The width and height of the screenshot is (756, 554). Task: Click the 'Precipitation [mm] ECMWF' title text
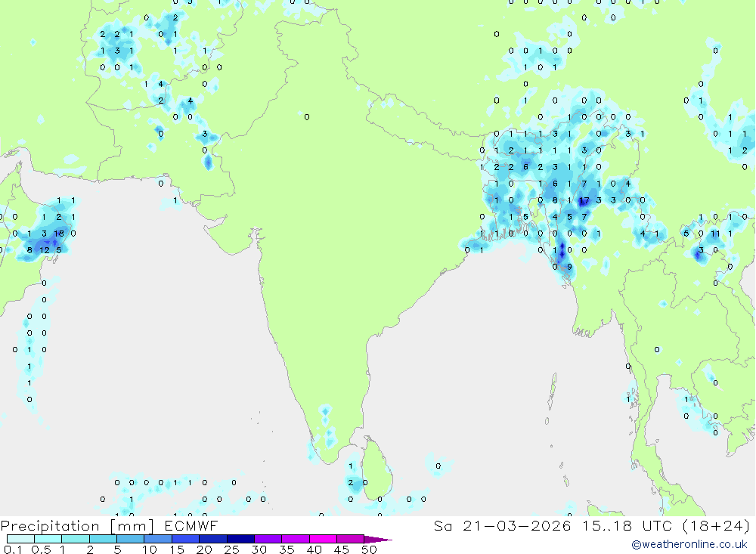[x=110, y=525]
